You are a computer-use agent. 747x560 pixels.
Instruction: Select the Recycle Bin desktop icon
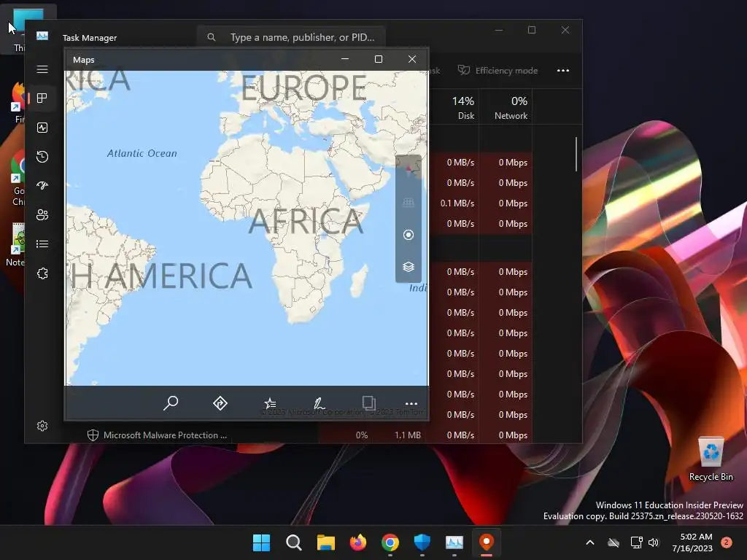click(x=711, y=459)
